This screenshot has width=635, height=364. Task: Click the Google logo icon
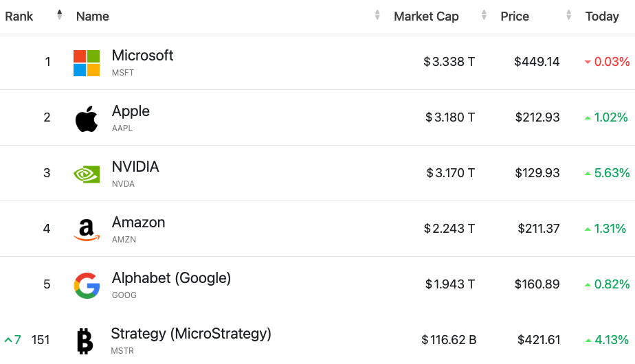(x=87, y=285)
